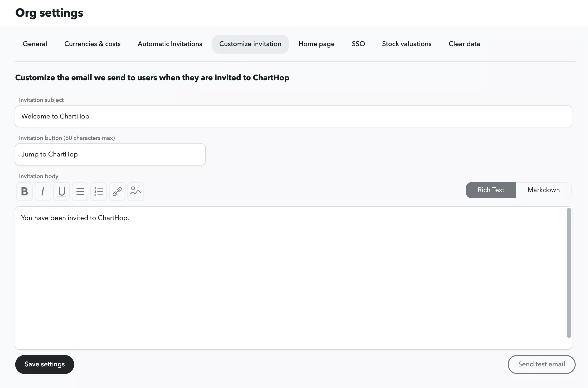Insert a bulleted list
This screenshot has height=388, width=588.
click(80, 192)
